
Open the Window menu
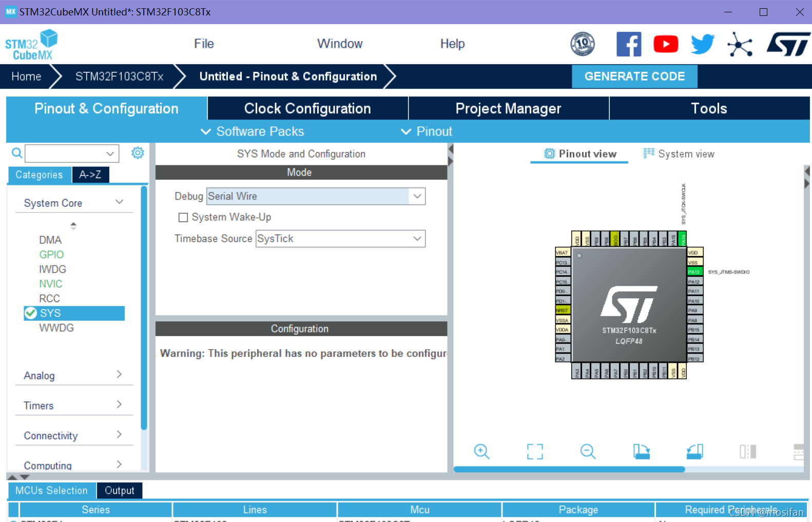click(x=340, y=44)
